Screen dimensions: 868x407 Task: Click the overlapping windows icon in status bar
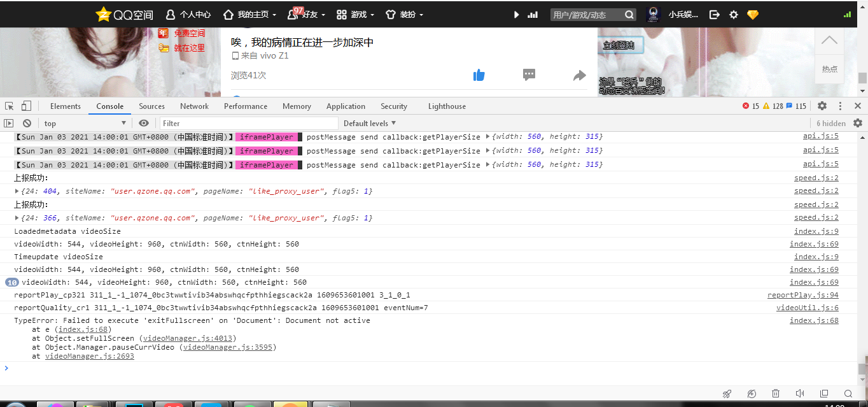[x=824, y=394]
